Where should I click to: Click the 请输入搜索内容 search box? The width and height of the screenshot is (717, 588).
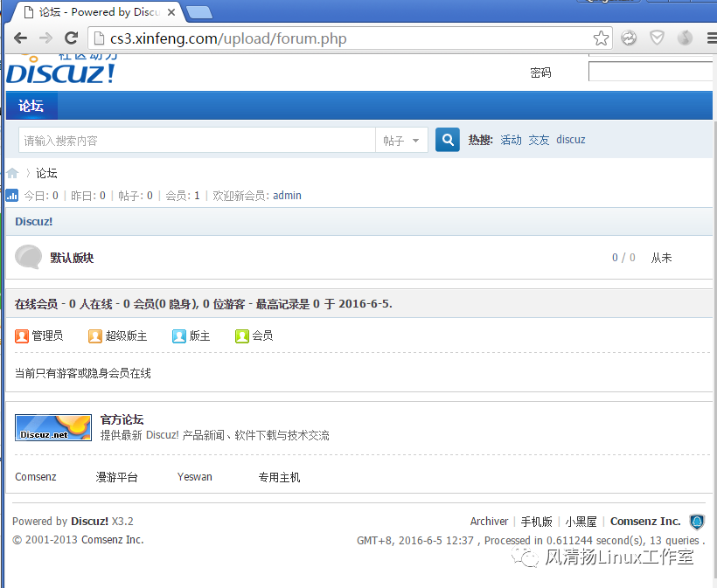197,141
